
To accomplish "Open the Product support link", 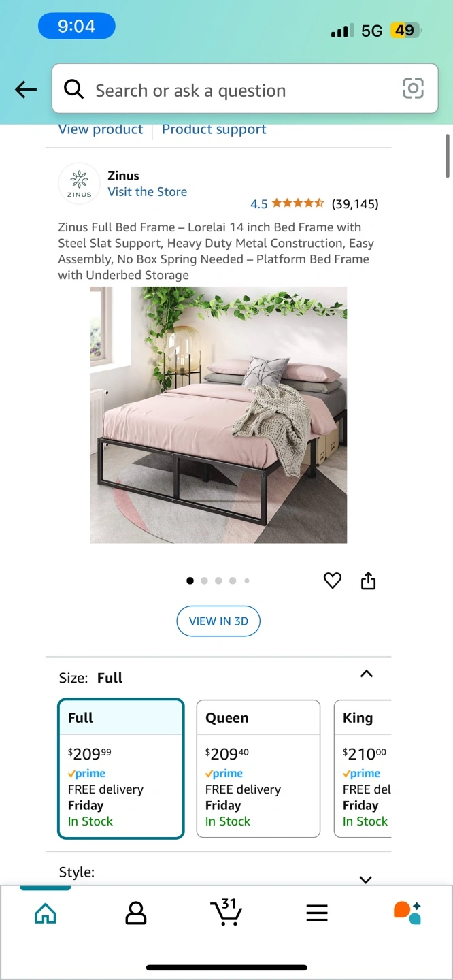I will [214, 129].
